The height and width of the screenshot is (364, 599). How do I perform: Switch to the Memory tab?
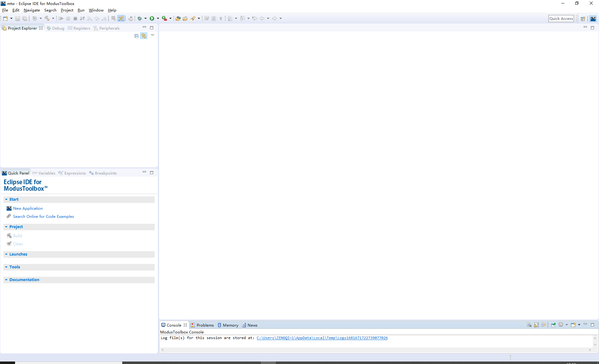pyautogui.click(x=228, y=325)
